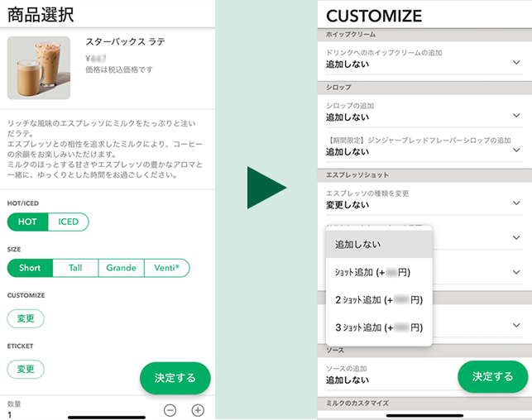Image resolution: width=532 pixels, height=420 pixels.
Task: Choose the Grande size
Action: (x=121, y=268)
